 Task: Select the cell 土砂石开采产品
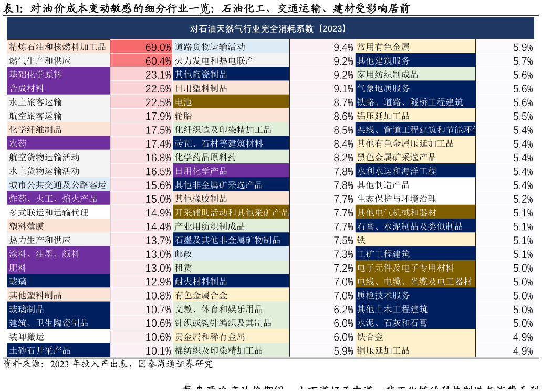(58, 350)
